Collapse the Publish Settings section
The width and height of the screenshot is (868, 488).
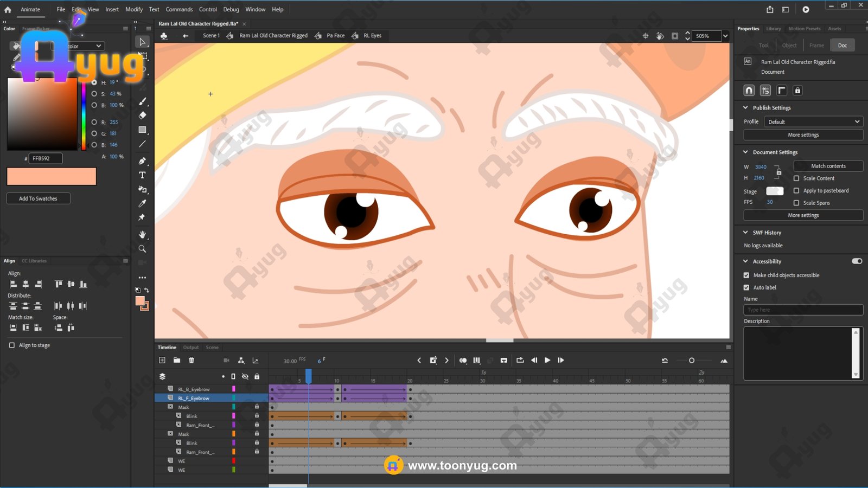pyautogui.click(x=746, y=108)
